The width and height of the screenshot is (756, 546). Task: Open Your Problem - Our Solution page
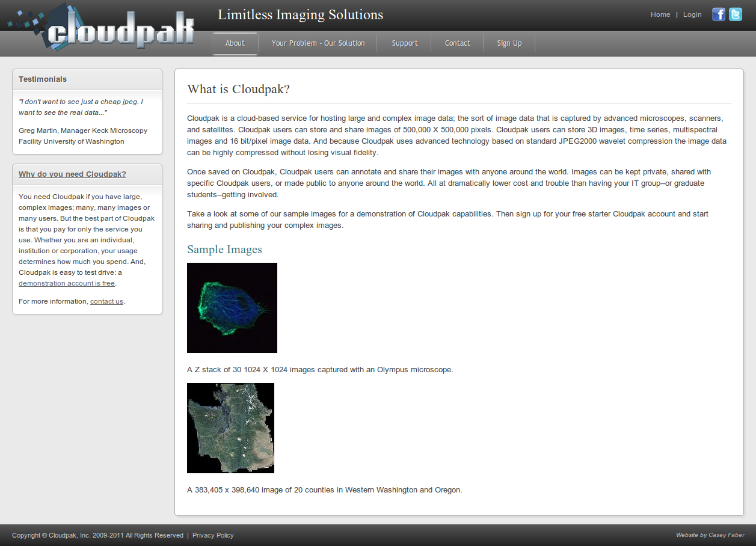pos(318,43)
